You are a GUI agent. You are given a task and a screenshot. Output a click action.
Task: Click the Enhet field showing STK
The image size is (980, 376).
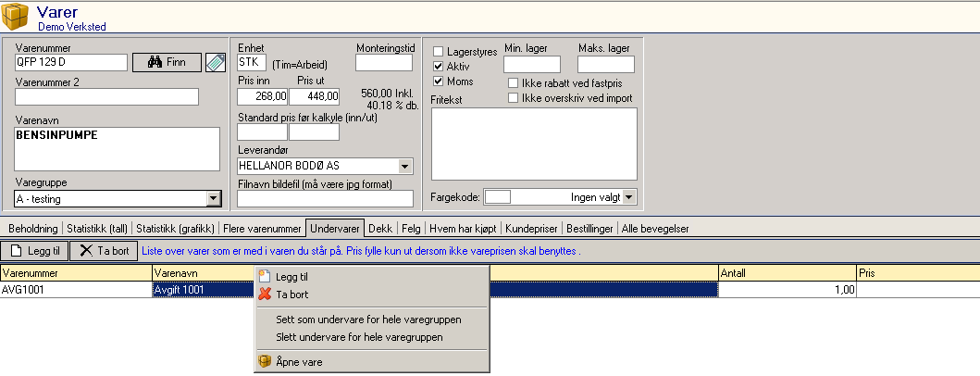point(252,63)
